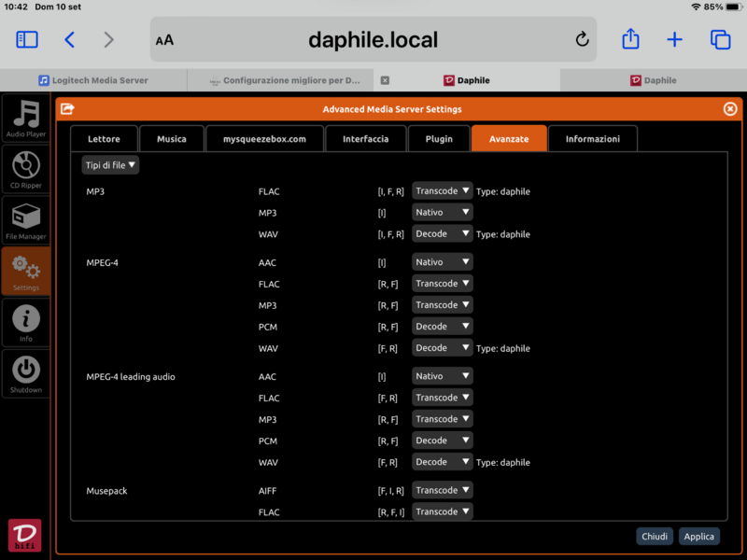This screenshot has height=560, width=747.
Task: Click the Info sidebar icon
Action: pos(26,322)
